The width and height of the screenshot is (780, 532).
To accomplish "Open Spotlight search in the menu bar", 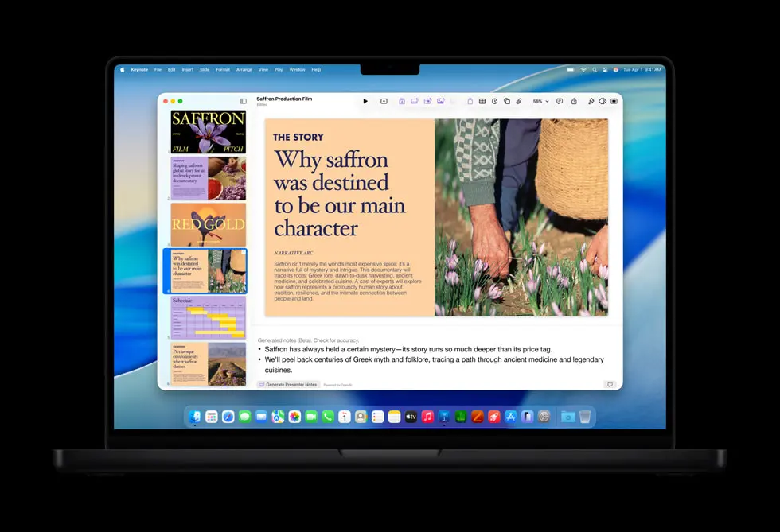I will coord(595,69).
